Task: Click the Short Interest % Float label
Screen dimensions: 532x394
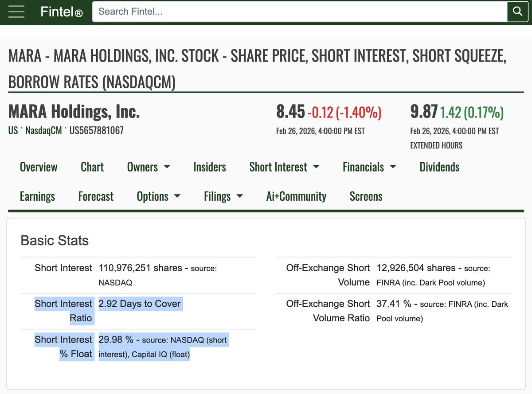Action: pyautogui.click(x=63, y=347)
